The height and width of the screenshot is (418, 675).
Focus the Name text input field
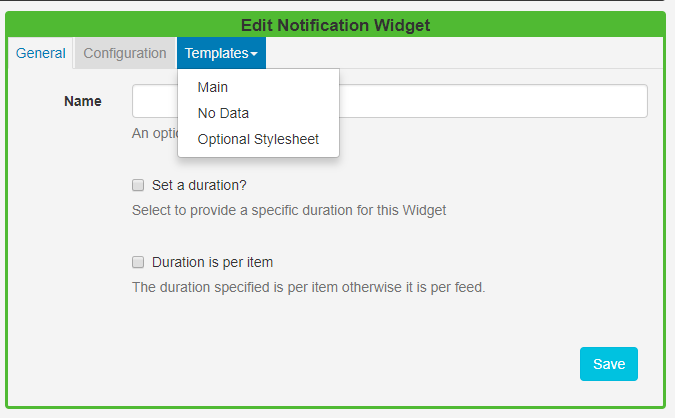(x=490, y=101)
